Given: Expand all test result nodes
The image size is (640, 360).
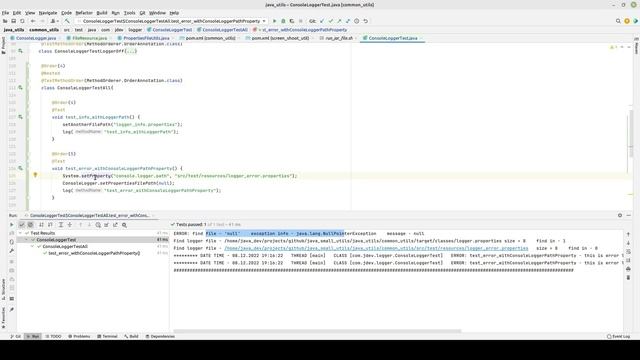Looking at the screenshot, I should click(x=61, y=224).
